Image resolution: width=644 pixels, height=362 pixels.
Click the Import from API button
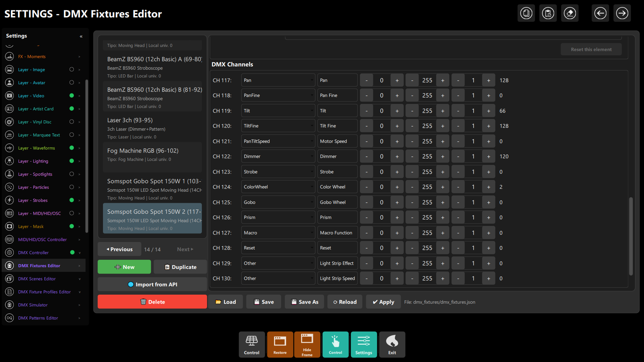[x=152, y=285]
